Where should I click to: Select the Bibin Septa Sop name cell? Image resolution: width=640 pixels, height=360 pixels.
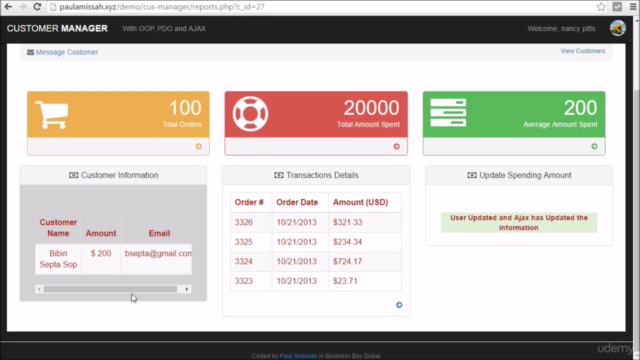(58, 259)
